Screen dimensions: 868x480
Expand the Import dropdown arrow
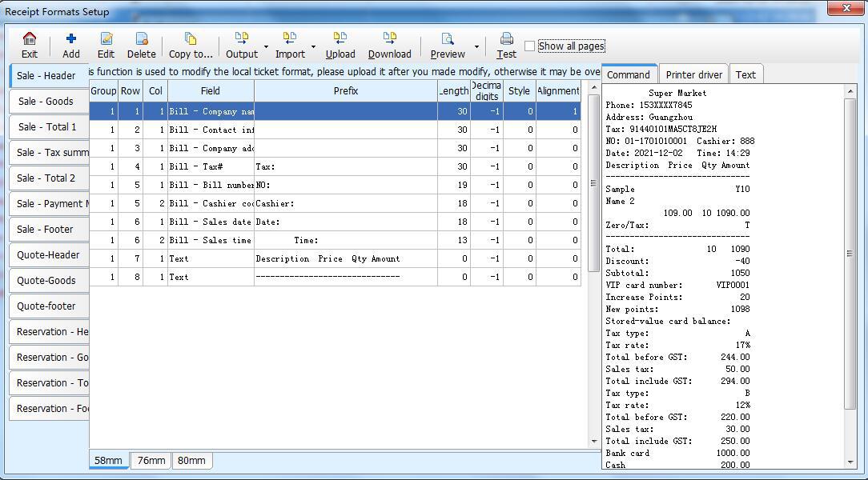[313, 47]
